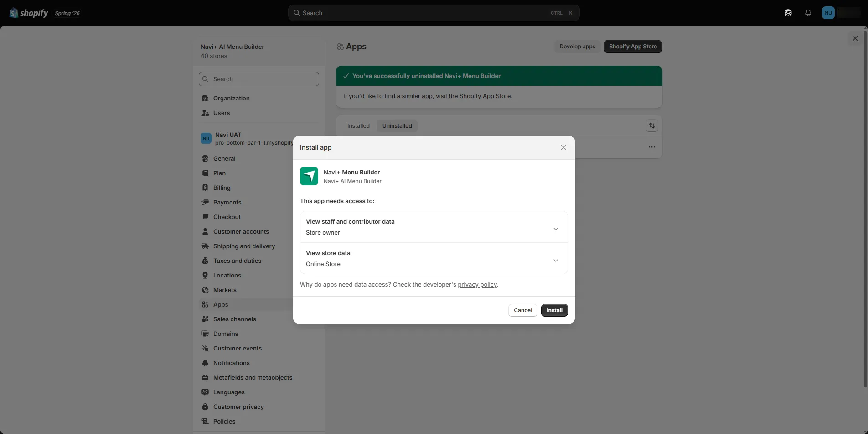868x434 pixels.
Task: Click the Apps page heading icon
Action: (341, 47)
